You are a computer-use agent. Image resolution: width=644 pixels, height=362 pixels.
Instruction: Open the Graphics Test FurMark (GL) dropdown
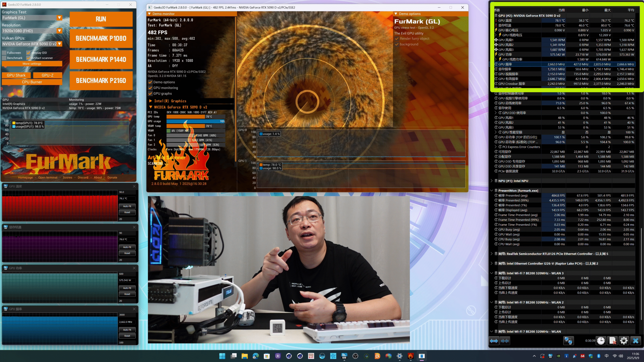(59, 18)
